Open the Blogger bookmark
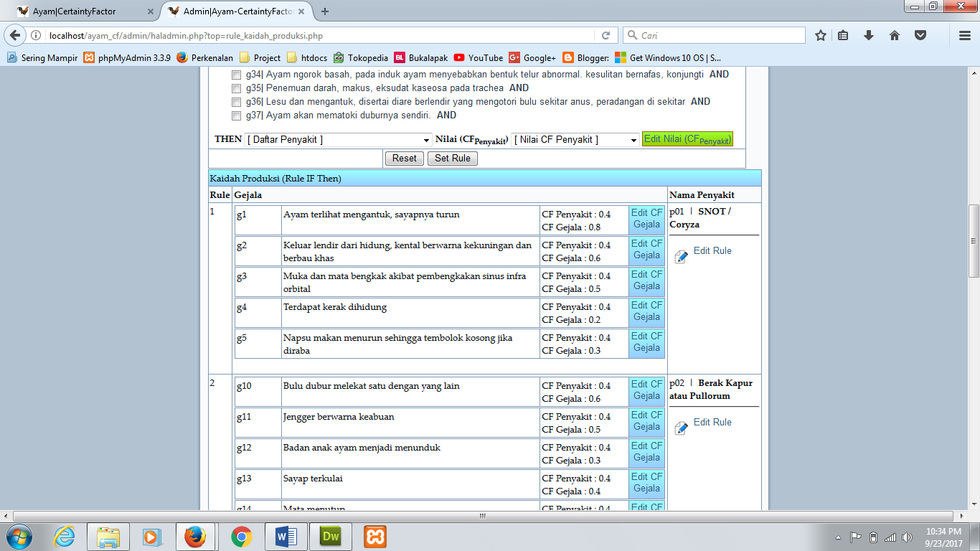This screenshot has width=980, height=551. (x=585, y=58)
